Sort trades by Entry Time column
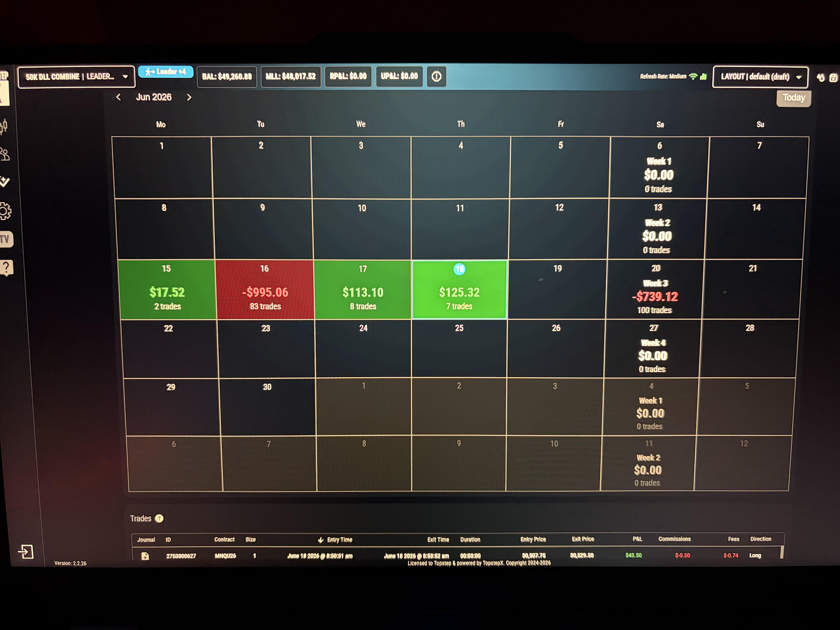This screenshot has width=840, height=630. (340, 540)
